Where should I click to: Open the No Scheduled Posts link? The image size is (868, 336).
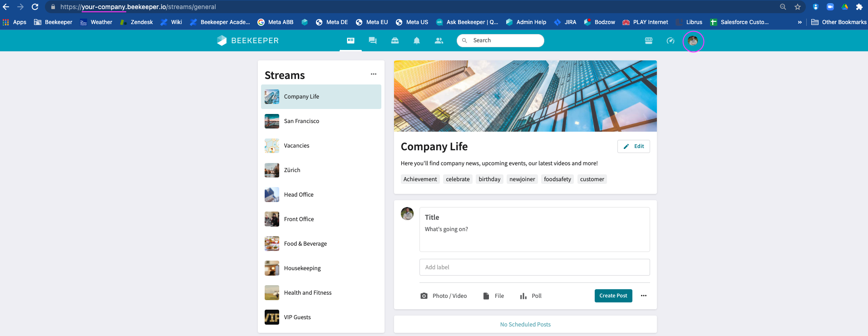(x=525, y=324)
